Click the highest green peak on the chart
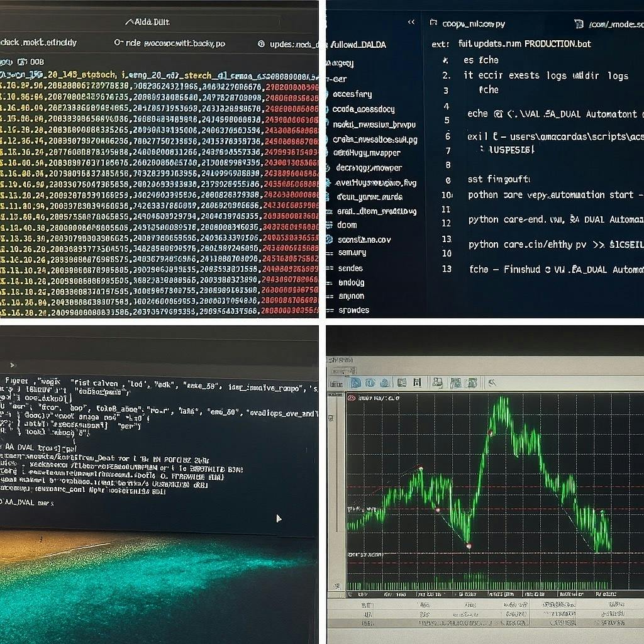The image size is (644, 644). click(502, 399)
